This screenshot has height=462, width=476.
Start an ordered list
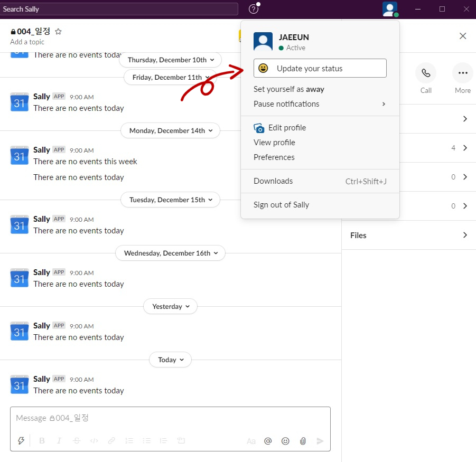(129, 441)
